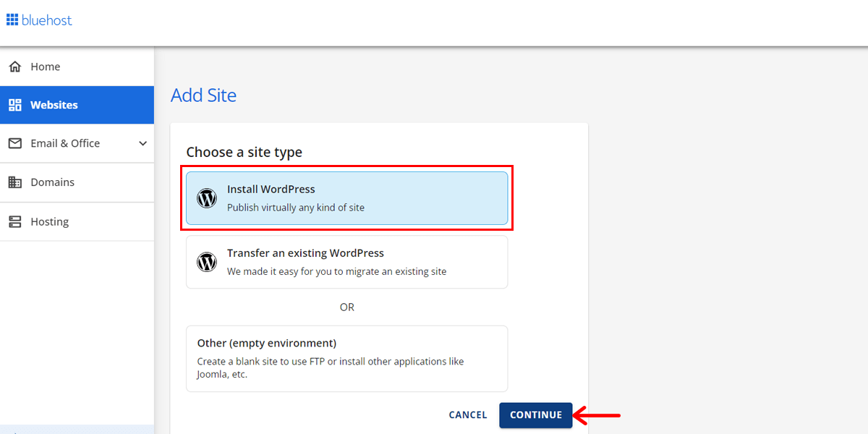The width and height of the screenshot is (868, 434).
Task: Click 'Create a blank site to use FTP' description
Action: point(331,368)
